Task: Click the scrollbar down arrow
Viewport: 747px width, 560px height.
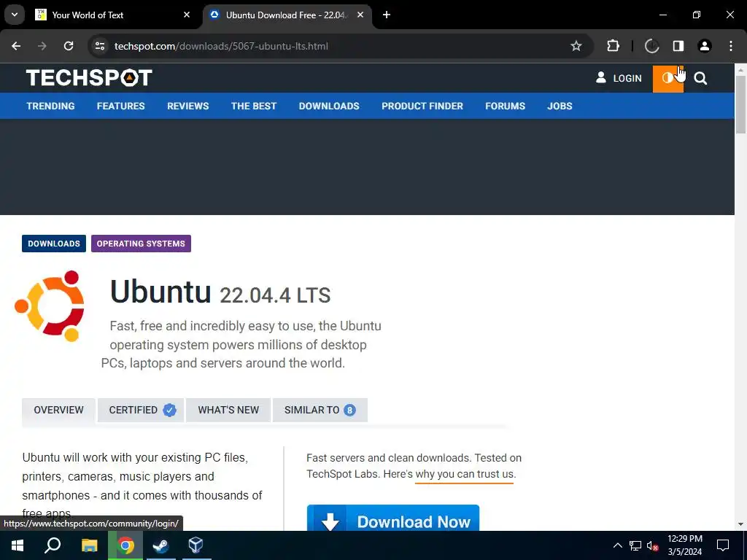Action: pyautogui.click(x=740, y=525)
